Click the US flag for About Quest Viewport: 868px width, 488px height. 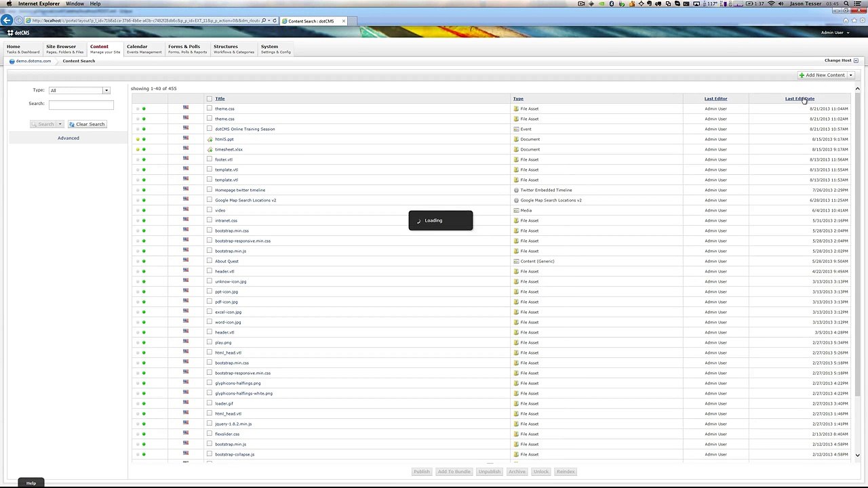[x=186, y=260]
